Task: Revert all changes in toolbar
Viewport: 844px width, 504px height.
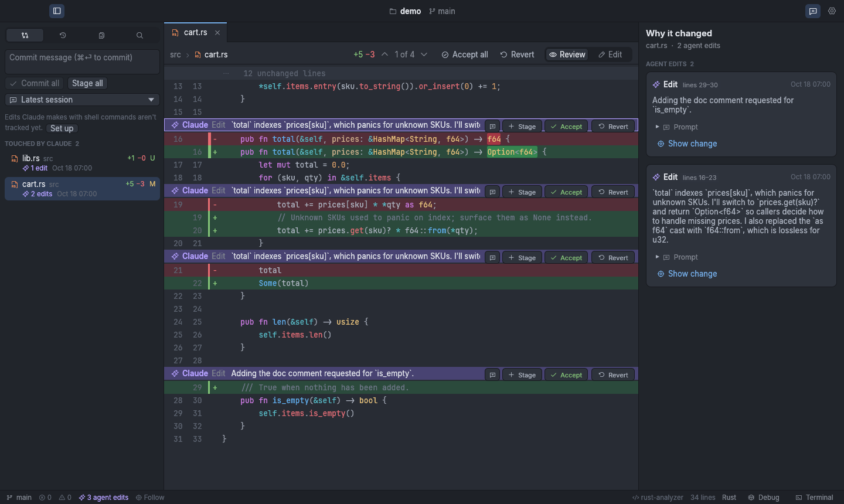Action: click(x=517, y=55)
